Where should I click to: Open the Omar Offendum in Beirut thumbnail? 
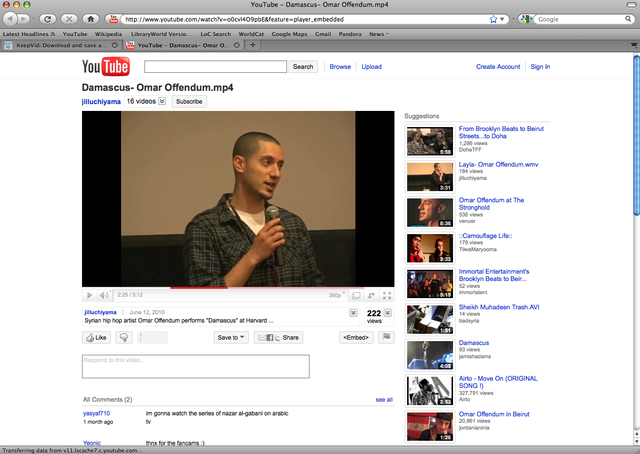(430, 427)
